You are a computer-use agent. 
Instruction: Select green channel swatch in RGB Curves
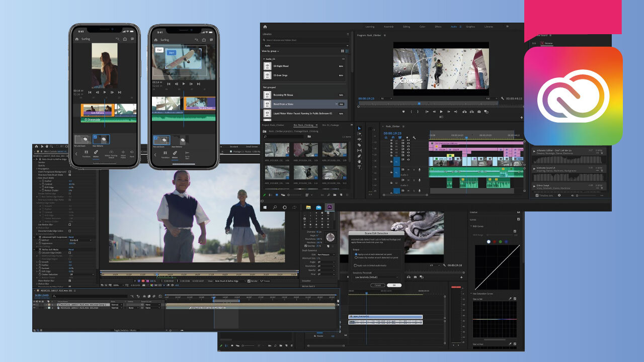(501, 242)
